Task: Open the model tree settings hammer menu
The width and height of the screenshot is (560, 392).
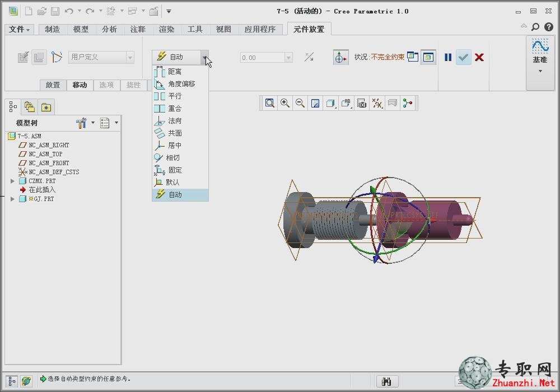Action: [85, 123]
